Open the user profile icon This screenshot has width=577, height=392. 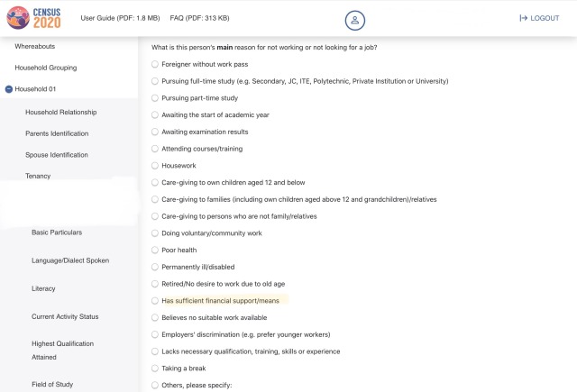(355, 18)
